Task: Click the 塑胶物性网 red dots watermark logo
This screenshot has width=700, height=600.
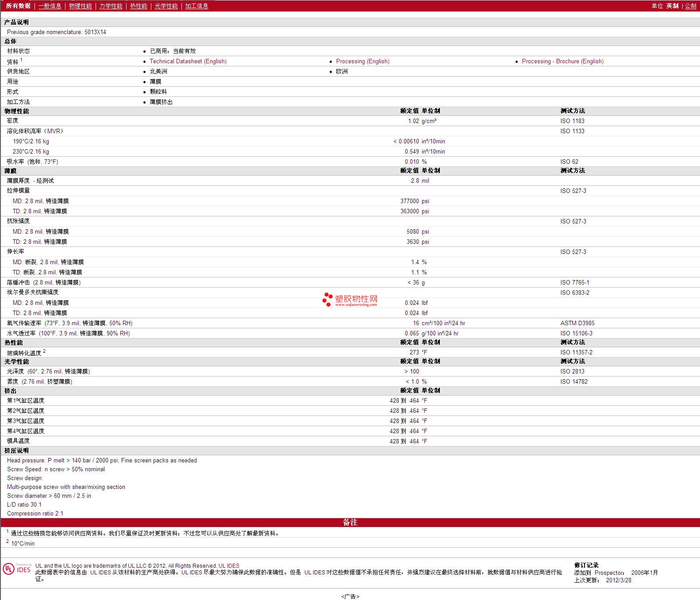Action: (327, 300)
